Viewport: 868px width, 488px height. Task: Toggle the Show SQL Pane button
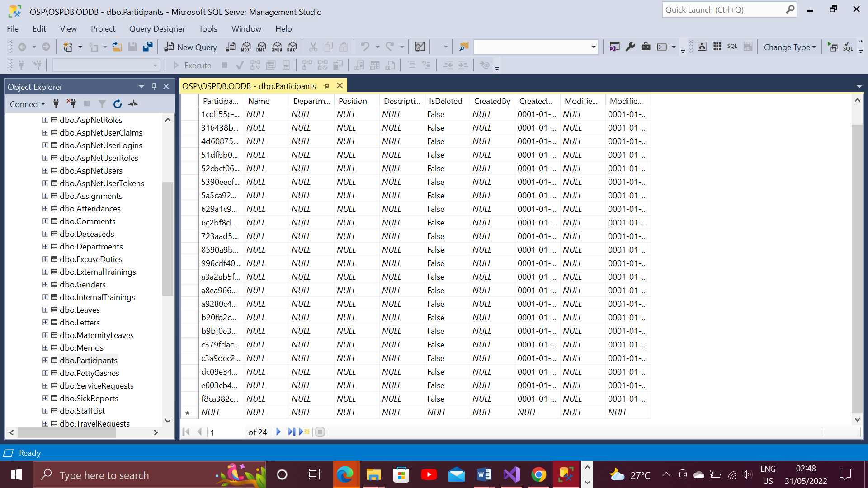click(x=732, y=47)
